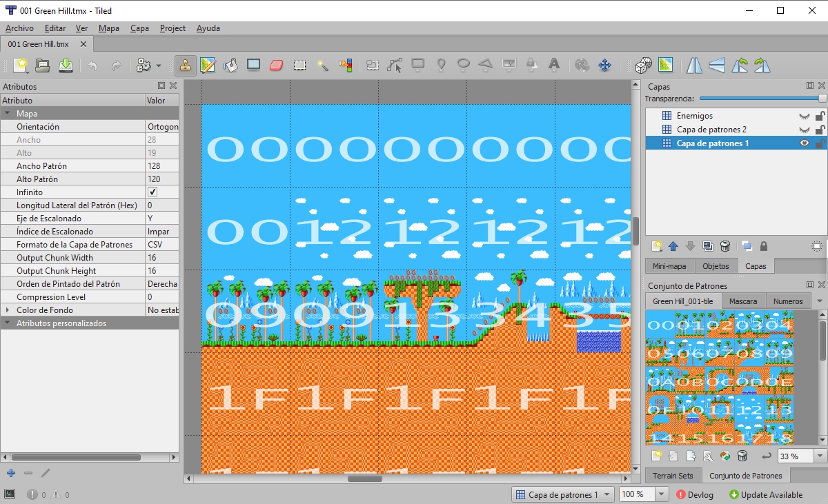Screen dimensions: 828x504
Task: Hide the Capa de patrones 1 layer
Action: [x=804, y=143]
